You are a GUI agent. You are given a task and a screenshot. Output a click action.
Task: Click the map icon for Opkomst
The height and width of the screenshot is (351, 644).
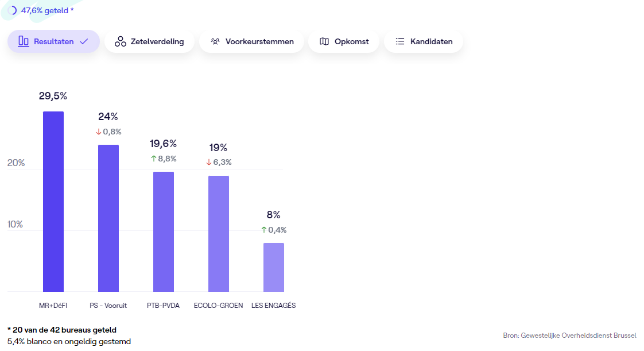click(x=324, y=41)
